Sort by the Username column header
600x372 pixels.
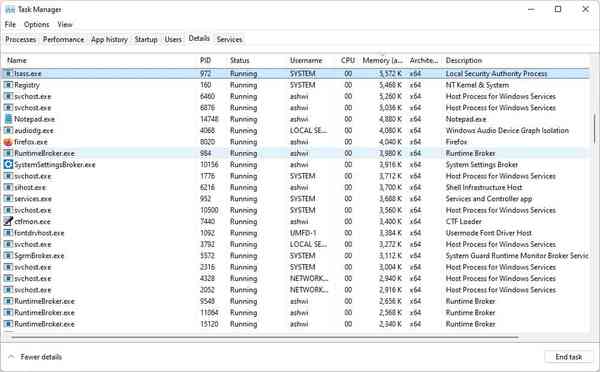click(x=306, y=60)
